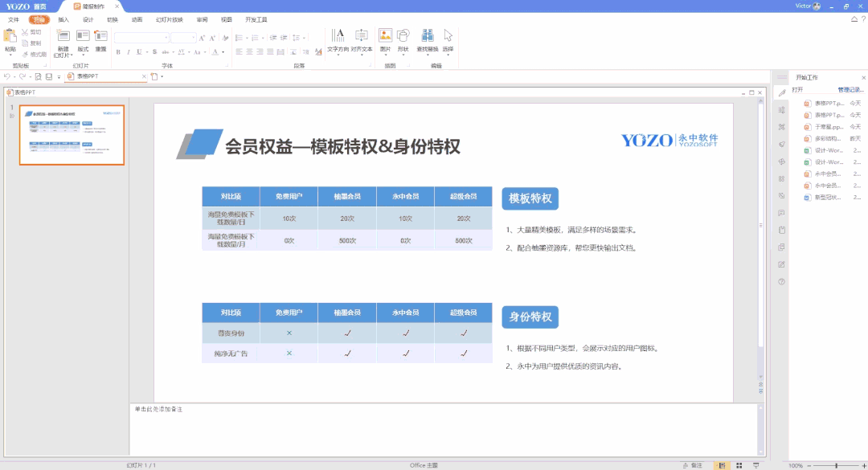Image resolution: width=868 pixels, height=470 pixels.
Task: Open the font size combo box
Action: click(183, 38)
